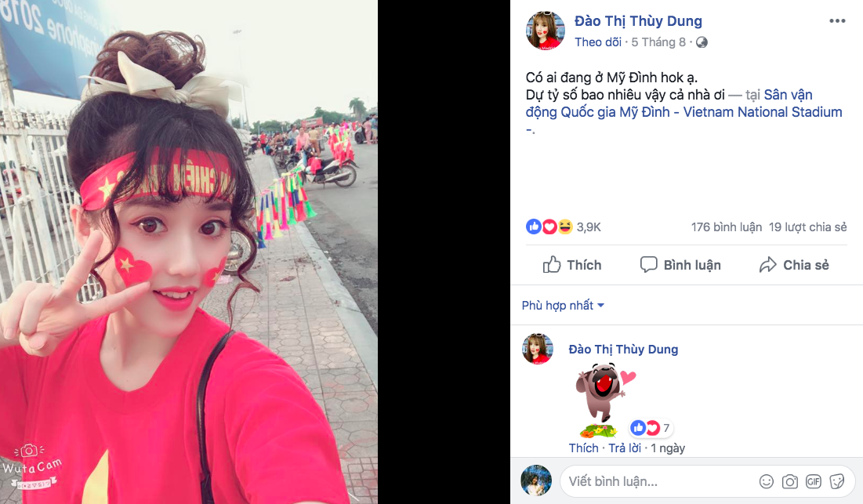Open the emoji picker in comment box
Screen dimensions: 863x504
coord(766,481)
